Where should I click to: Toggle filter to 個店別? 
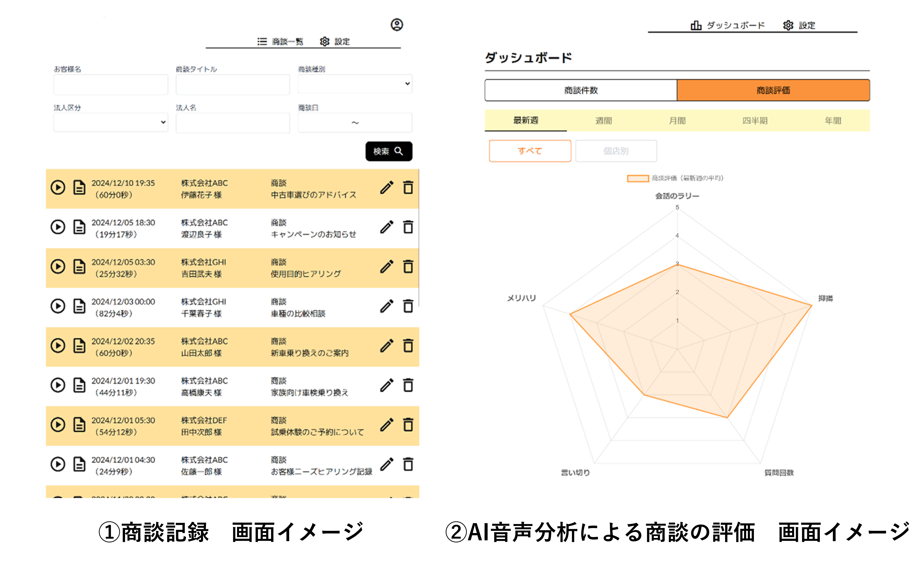[x=616, y=151]
